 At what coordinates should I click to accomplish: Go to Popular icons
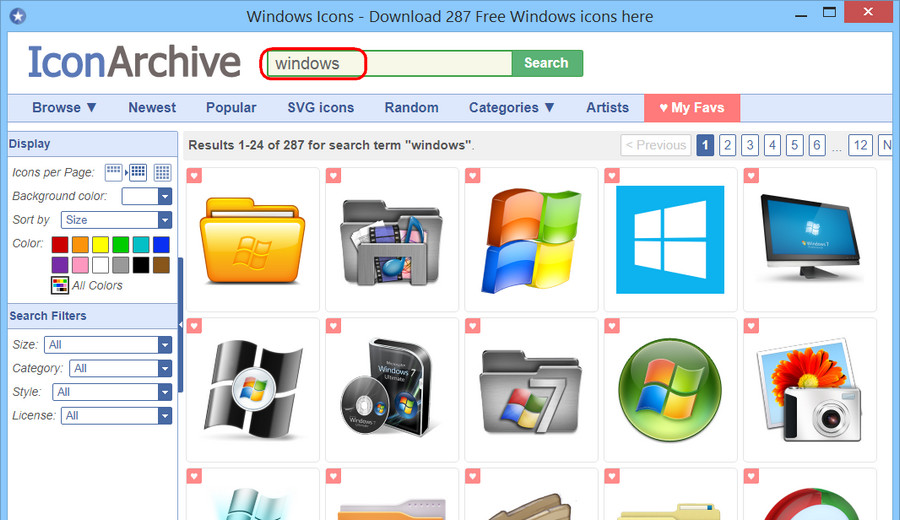tap(231, 107)
